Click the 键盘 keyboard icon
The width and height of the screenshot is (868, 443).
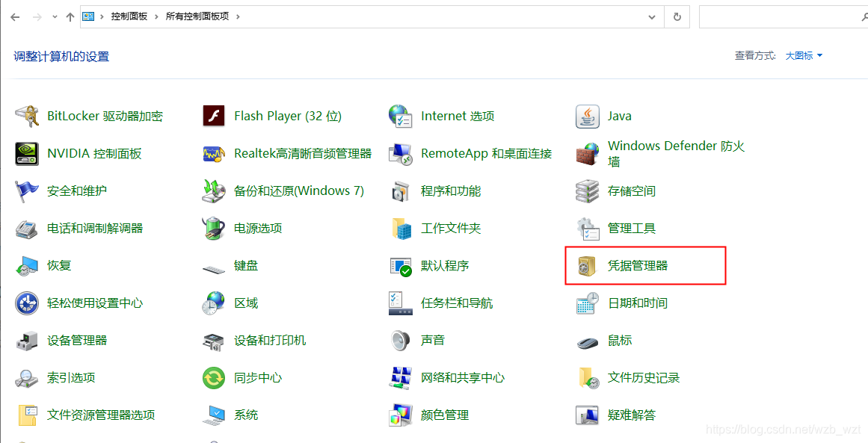[x=214, y=269]
